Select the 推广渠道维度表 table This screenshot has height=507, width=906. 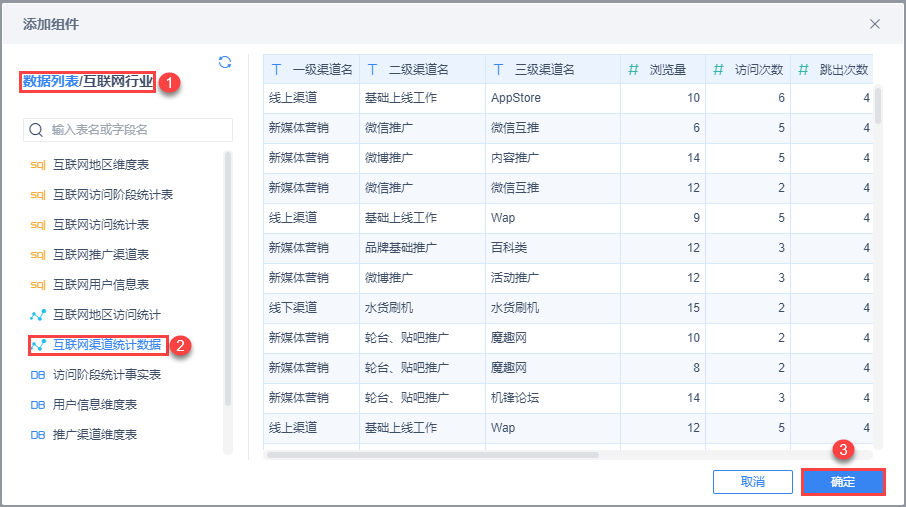click(95, 435)
